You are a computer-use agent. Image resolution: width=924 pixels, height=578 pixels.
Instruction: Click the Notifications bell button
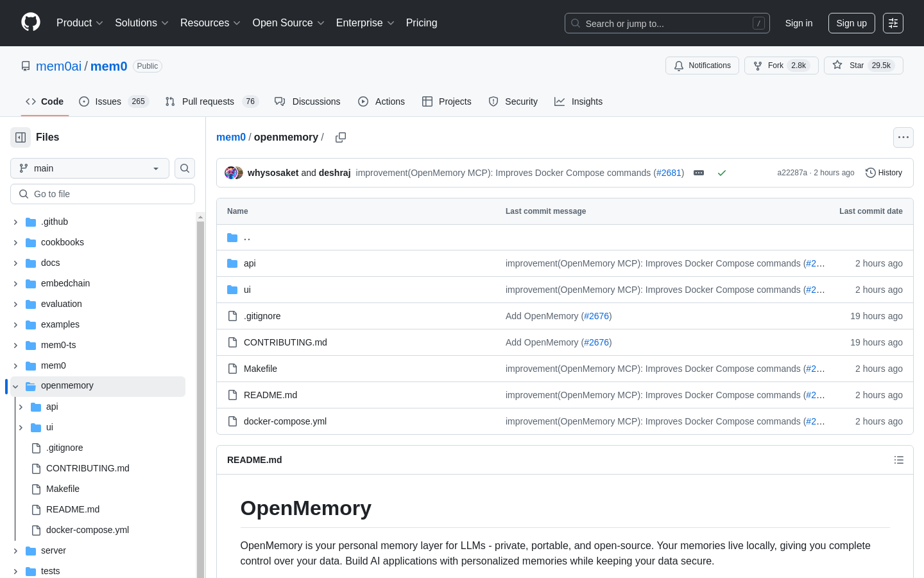coord(703,66)
